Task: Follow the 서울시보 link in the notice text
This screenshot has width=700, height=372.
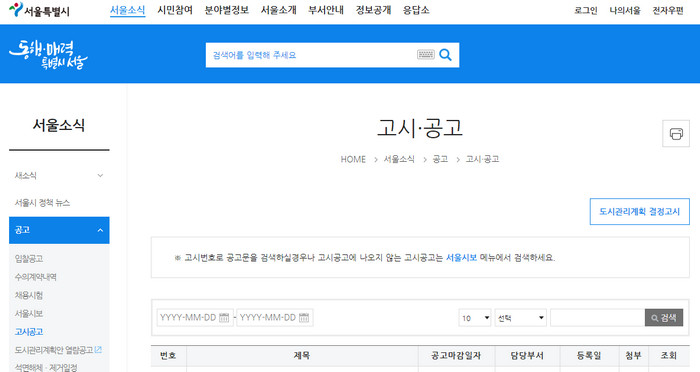Action: (461, 258)
